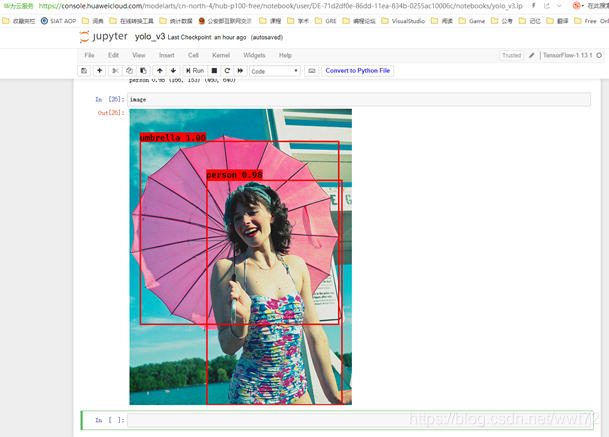Open the Widgets menu

[x=254, y=55]
